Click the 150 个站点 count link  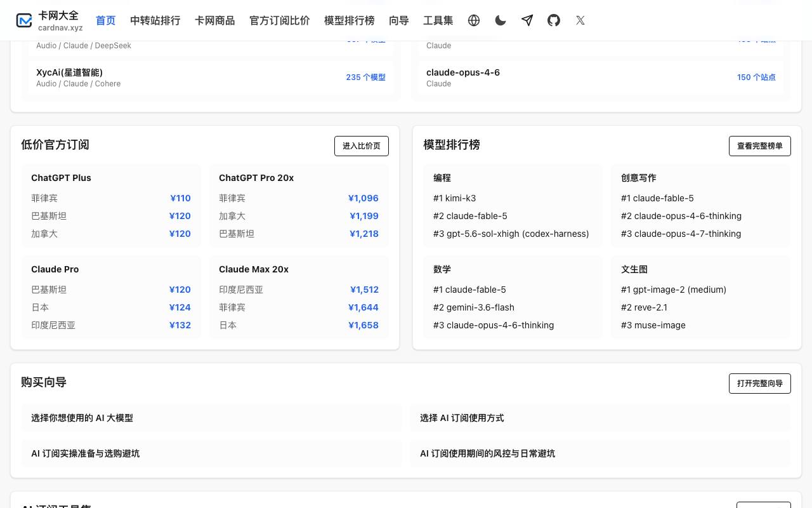click(x=756, y=77)
